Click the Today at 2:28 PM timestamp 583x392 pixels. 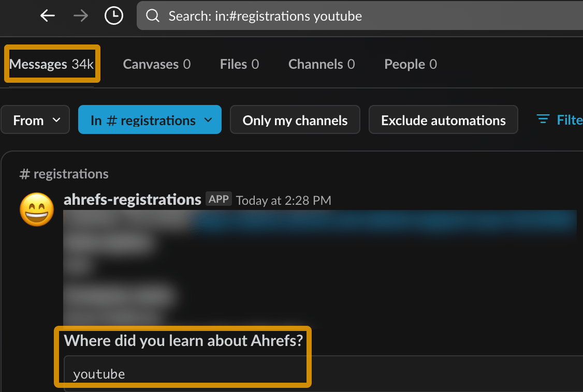[283, 201]
